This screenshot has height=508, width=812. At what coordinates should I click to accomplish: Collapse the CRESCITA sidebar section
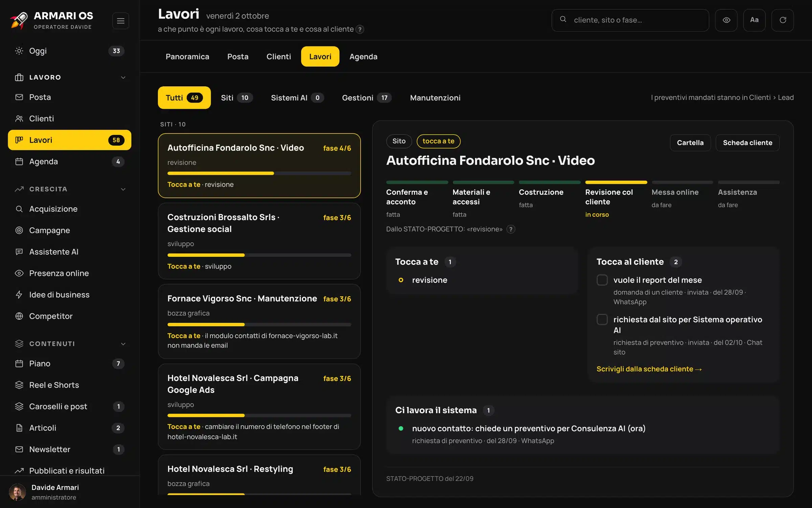[x=123, y=189]
